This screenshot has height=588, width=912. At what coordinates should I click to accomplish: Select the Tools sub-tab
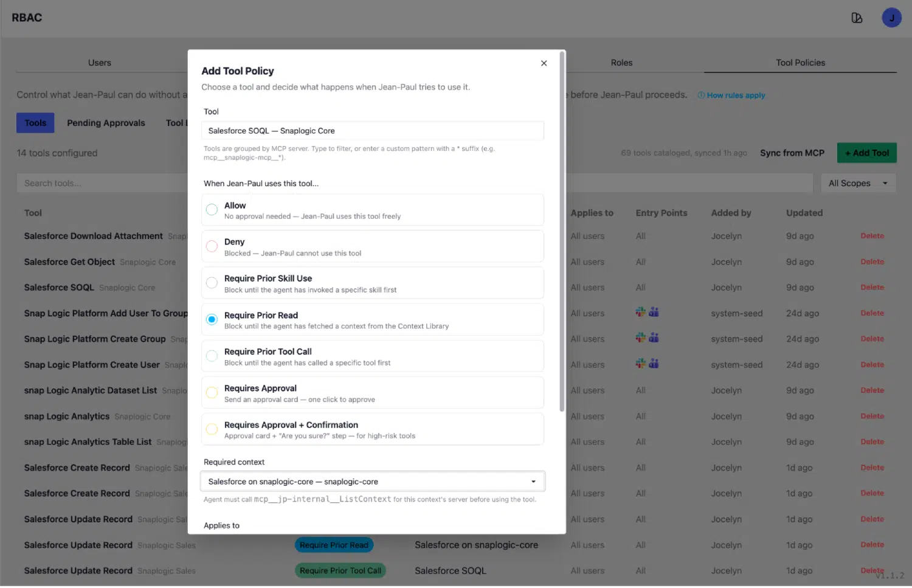35,123
